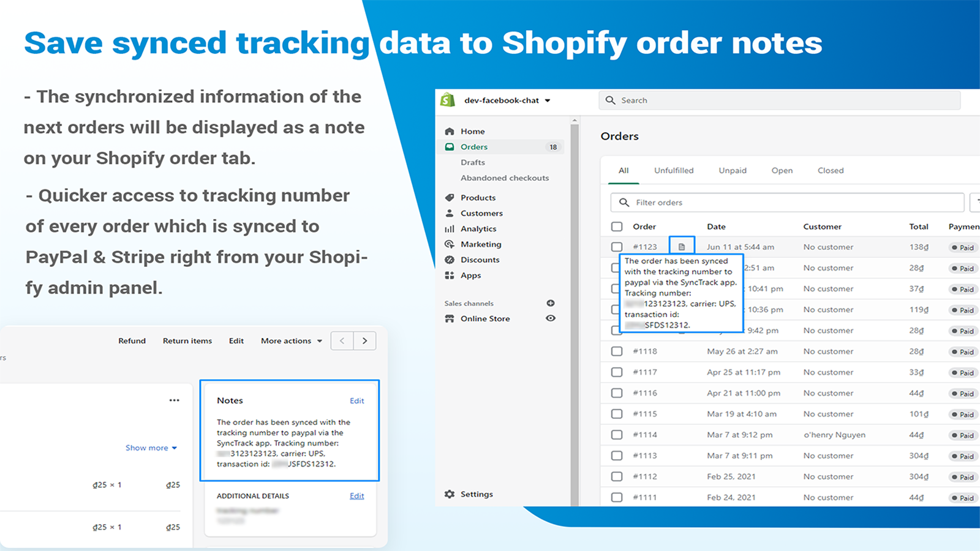This screenshot has height=551, width=980.
Task: Open the More actions dropdown
Action: pos(292,341)
